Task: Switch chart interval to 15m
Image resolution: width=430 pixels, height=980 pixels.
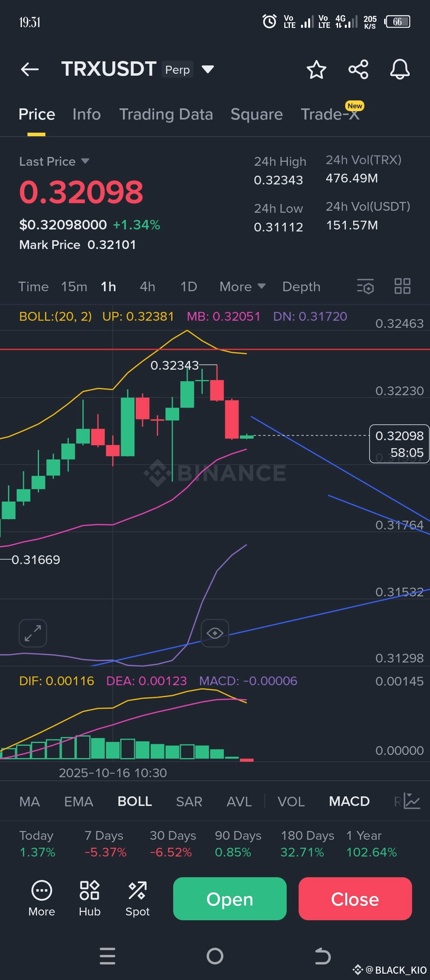Action: pyautogui.click(x=74, y=286)
